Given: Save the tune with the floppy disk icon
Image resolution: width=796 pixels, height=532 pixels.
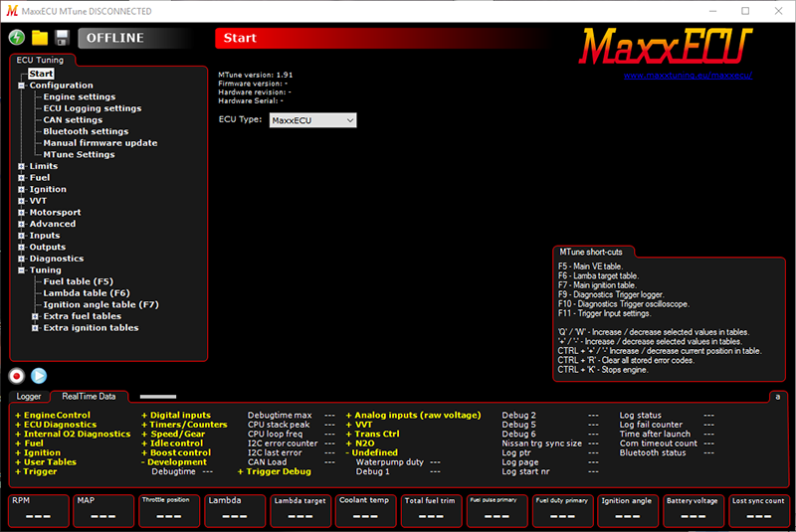Looking at the screenshot, I should click(x=62, y=38).
